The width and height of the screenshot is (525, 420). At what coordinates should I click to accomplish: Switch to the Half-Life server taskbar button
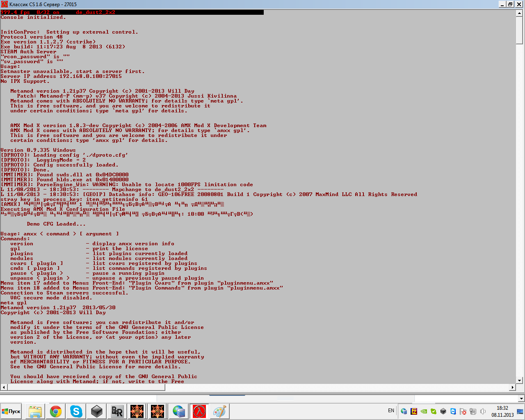point(199,411)
